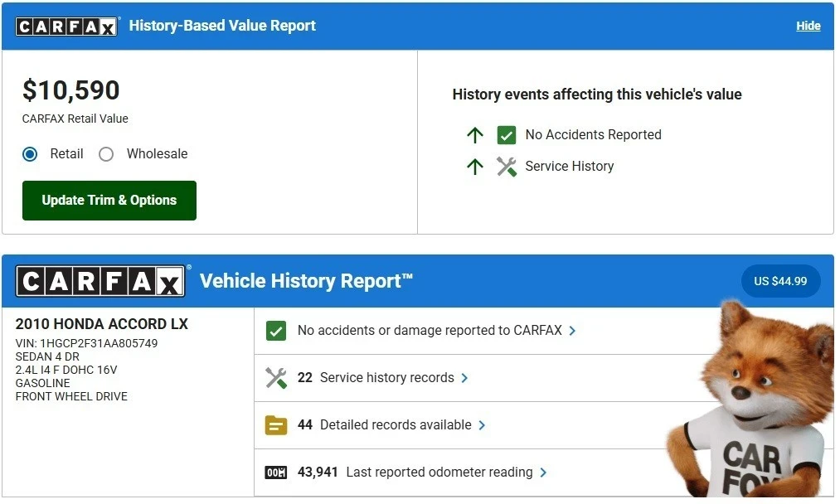Select the Retail radio button

coord(30,155)
